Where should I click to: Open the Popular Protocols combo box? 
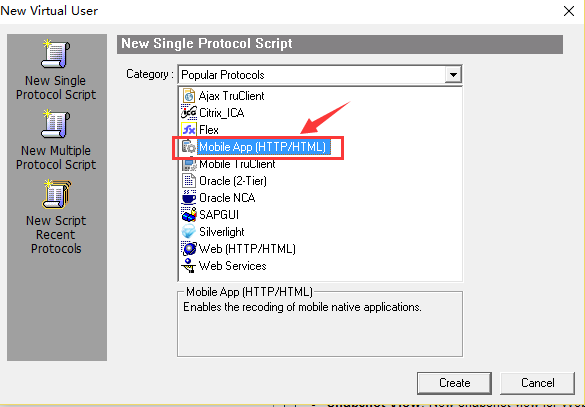tap(320, 75)
